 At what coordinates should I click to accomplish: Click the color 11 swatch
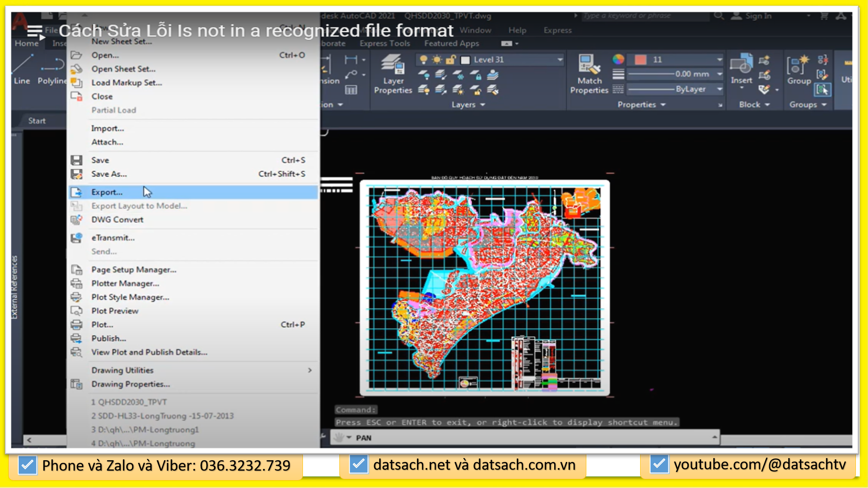641,59
